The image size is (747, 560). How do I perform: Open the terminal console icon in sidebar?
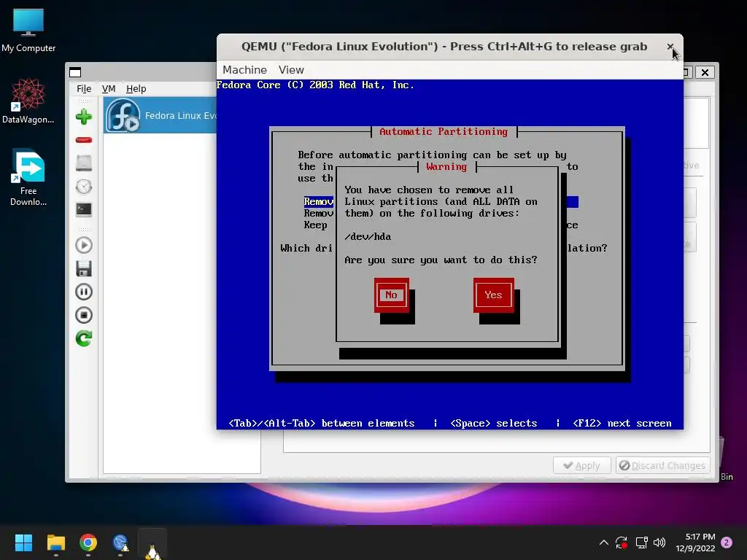tap(84, 209)
